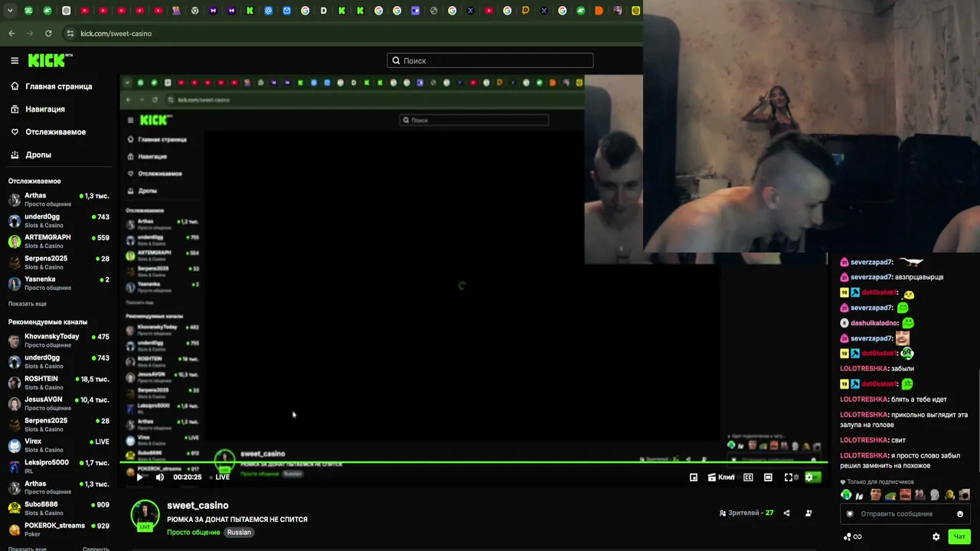The height and width of the screenshot is (551, 980).
Task: Mute the stream with the volume icon
Action: pos(159,477)
